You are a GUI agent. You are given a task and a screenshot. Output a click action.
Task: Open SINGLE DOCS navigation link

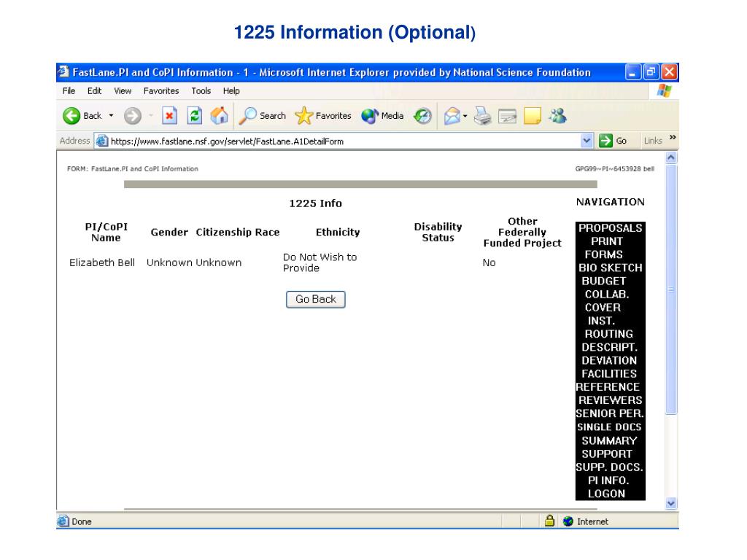[609, 427]
